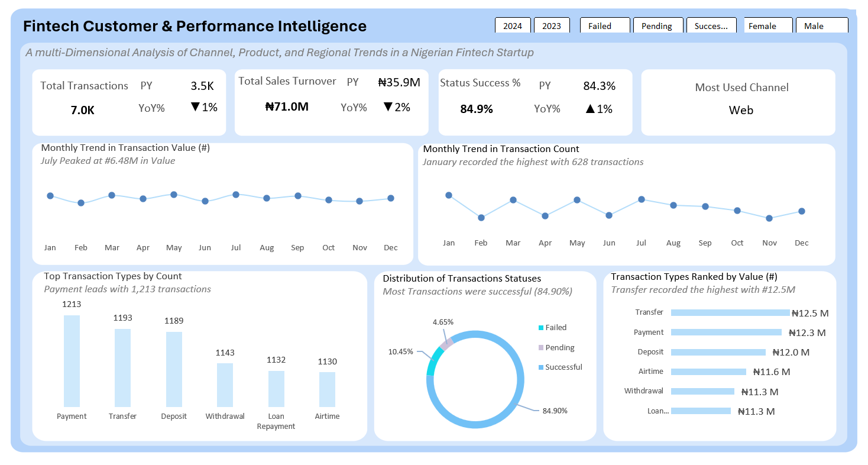Click the 'Top Transaction Types by Count' heading
Screen dimensions: 868x465
tap(113, 276)
